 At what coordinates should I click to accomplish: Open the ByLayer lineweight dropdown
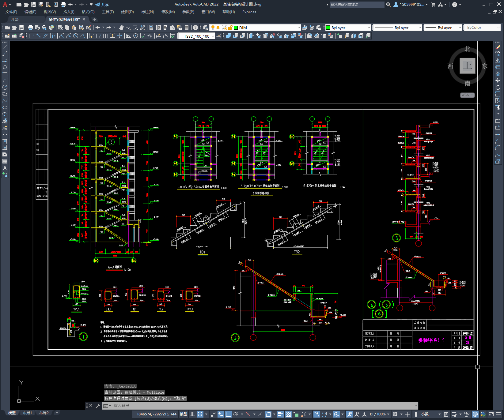(x=460, y=28)
